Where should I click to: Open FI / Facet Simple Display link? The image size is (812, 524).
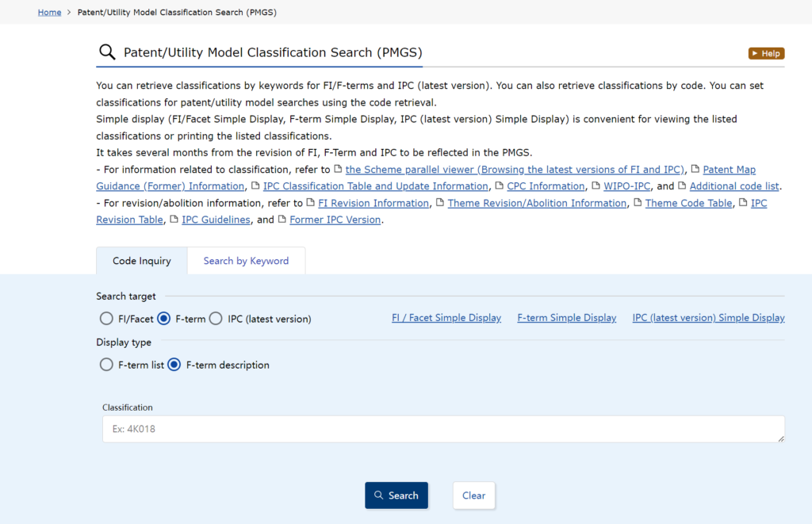[x=446, y=318]
